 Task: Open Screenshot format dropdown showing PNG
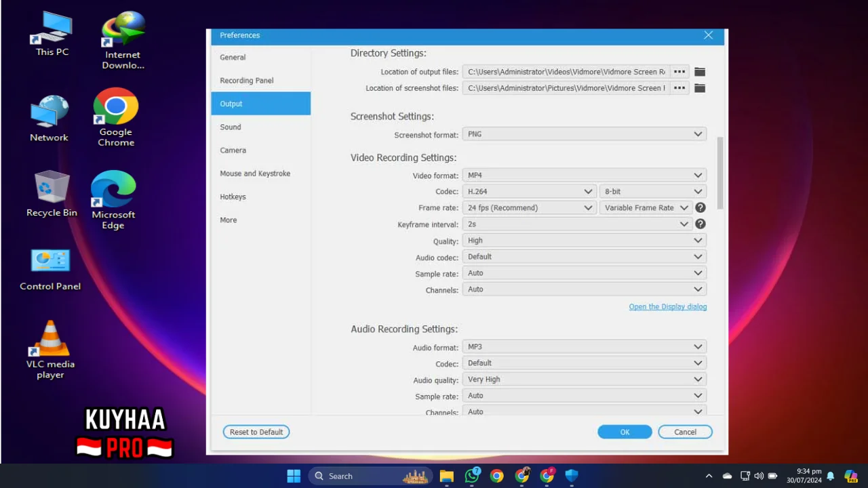(x=585, y=134)
